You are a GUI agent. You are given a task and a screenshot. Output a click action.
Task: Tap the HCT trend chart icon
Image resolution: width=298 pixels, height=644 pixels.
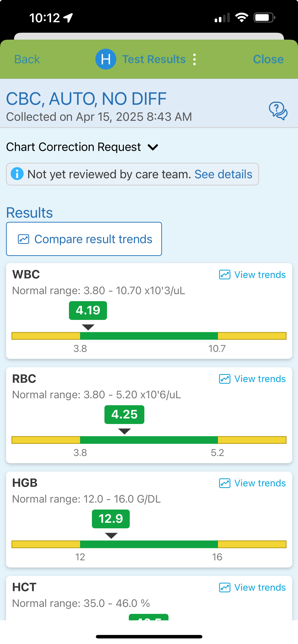(224, 587)
